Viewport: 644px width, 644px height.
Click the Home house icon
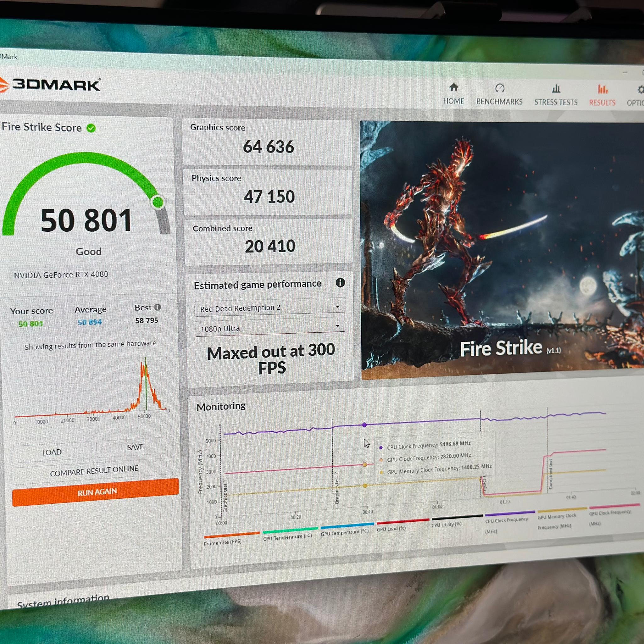(x=454, y=87)
